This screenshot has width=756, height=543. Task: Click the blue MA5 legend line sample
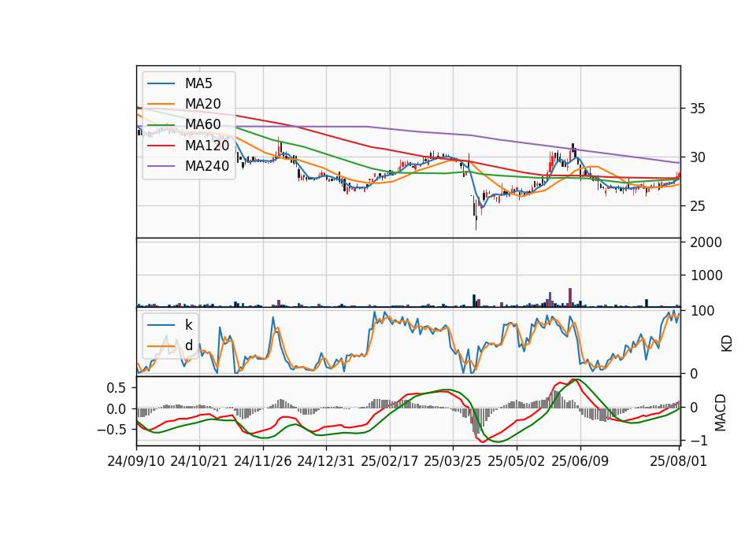(161, 83)
